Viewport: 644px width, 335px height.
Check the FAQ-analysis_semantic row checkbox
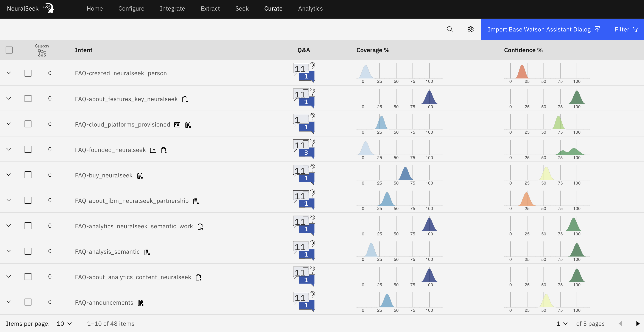tap(28, 251)
